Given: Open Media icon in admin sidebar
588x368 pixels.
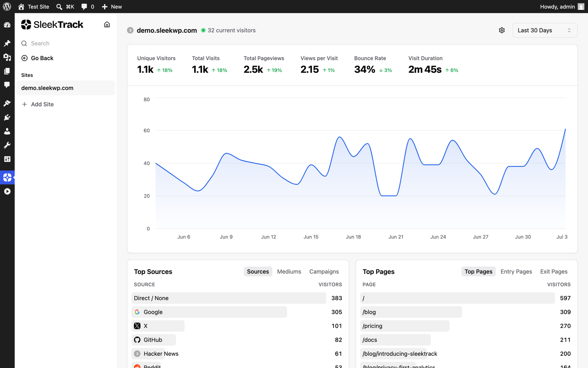Looking at the screenshot, I should pos(7,57).
